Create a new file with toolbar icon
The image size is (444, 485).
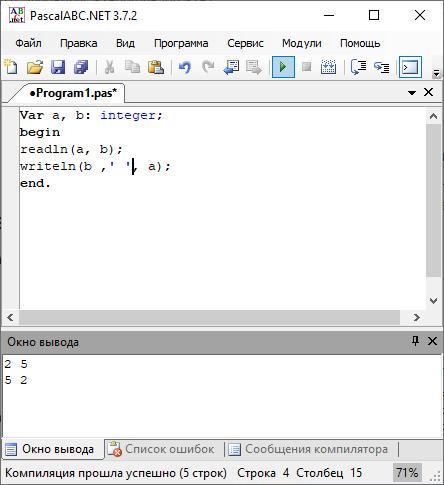tap(11, 67)
